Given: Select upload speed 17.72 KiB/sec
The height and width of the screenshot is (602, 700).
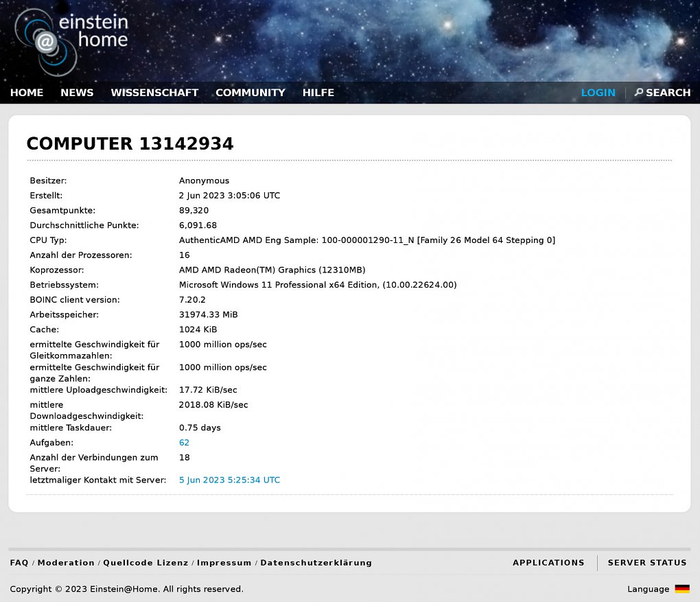Looking at the screenshot, I should 208,390.
